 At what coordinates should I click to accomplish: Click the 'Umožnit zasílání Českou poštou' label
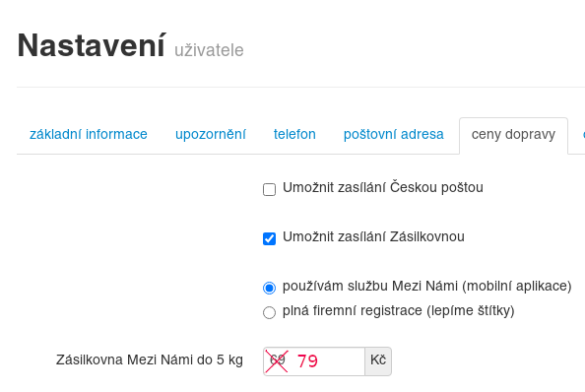[x=383, y=187]
